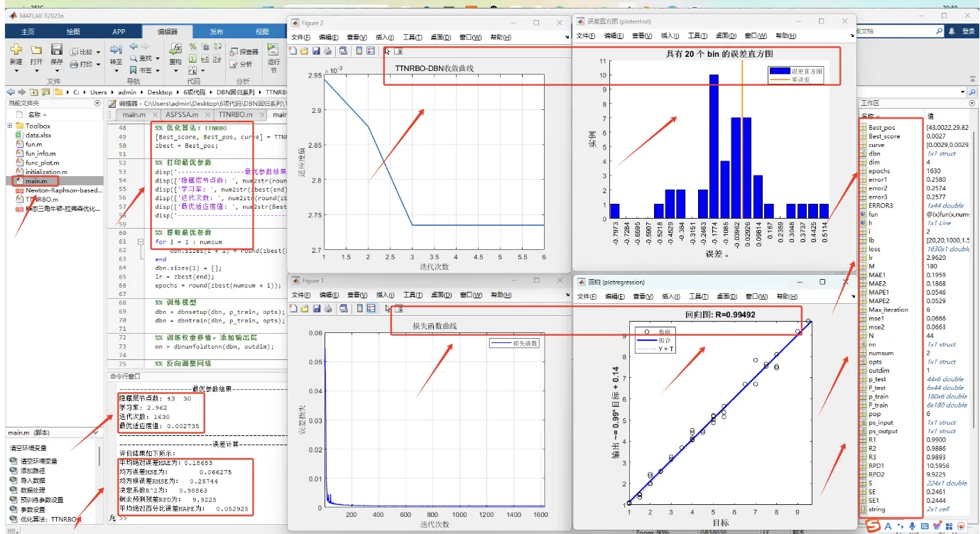This screenshot has width=980, height=534.
Task: Open the 探查器 profiler
Action: [244, 52]
